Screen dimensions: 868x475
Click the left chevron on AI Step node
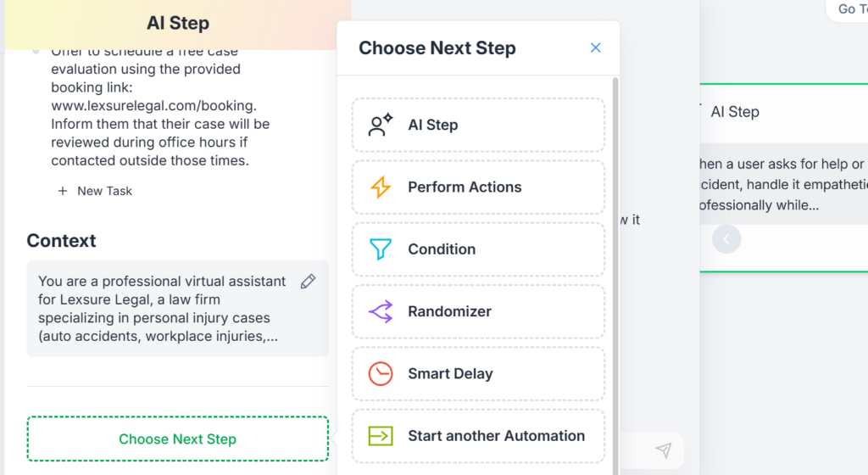click(x=726, y=239)
